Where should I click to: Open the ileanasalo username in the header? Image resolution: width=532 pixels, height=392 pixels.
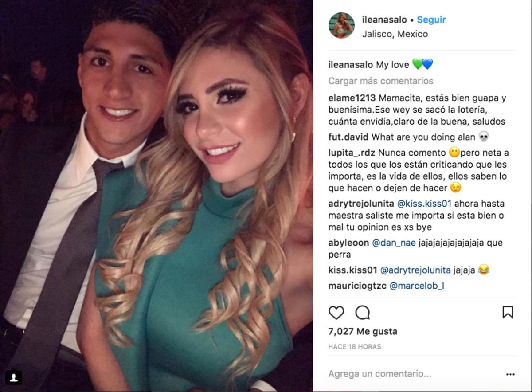point(384,20)
